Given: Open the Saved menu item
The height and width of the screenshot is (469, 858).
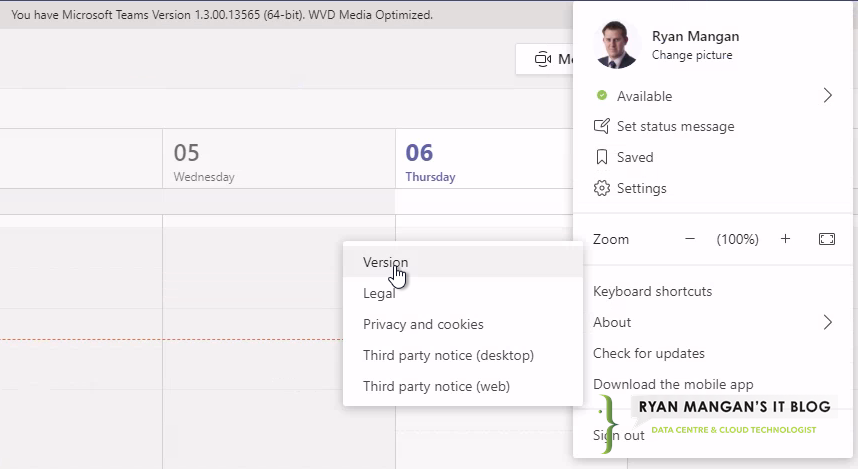Looking at the screenshot, I should (x=635, y=157).
